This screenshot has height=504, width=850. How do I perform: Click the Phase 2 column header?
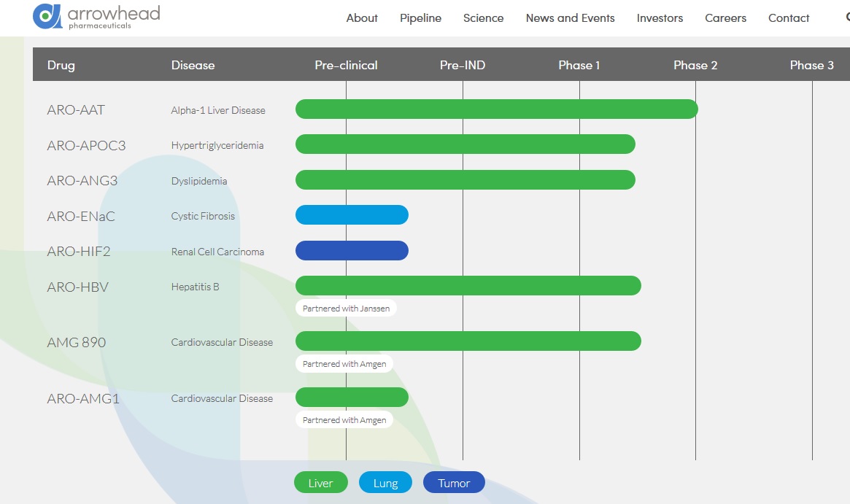[695, 65]
